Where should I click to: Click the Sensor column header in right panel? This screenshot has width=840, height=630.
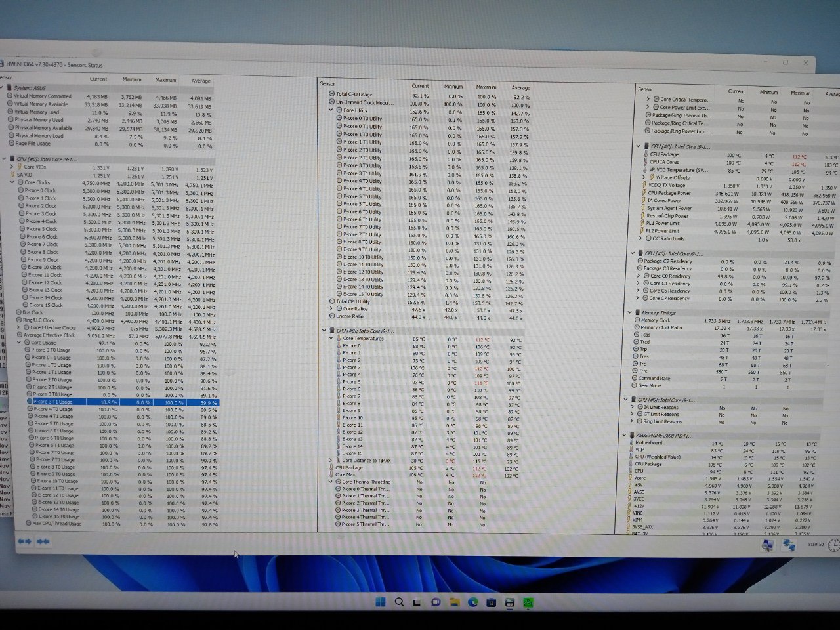pyautogui.click(x=646, y=89)
